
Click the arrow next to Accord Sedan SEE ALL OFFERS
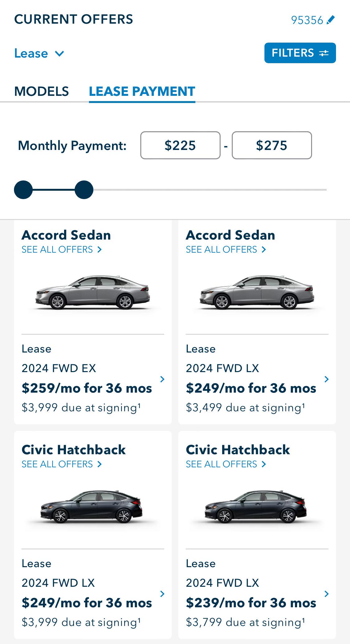pyautogui.click(x=100, y=249)
